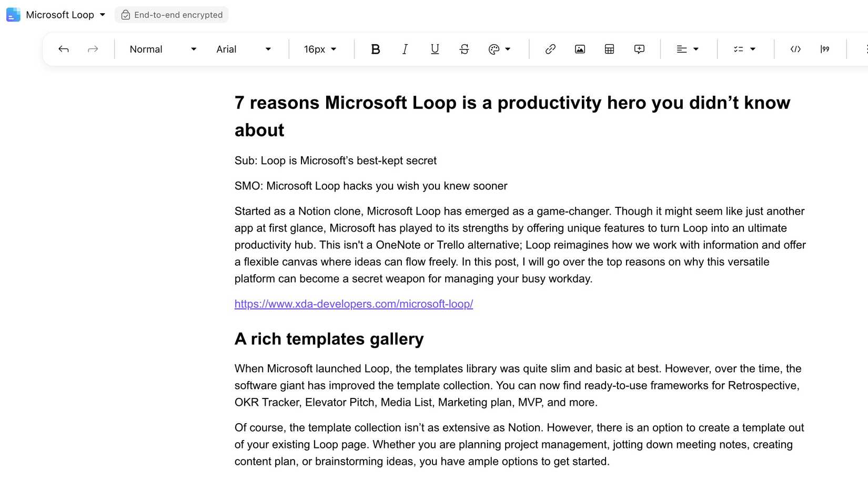Open the xda-developers.com microsoft-loop link
868x479 pixels.
pyautogui.click(x=354, y=304)
